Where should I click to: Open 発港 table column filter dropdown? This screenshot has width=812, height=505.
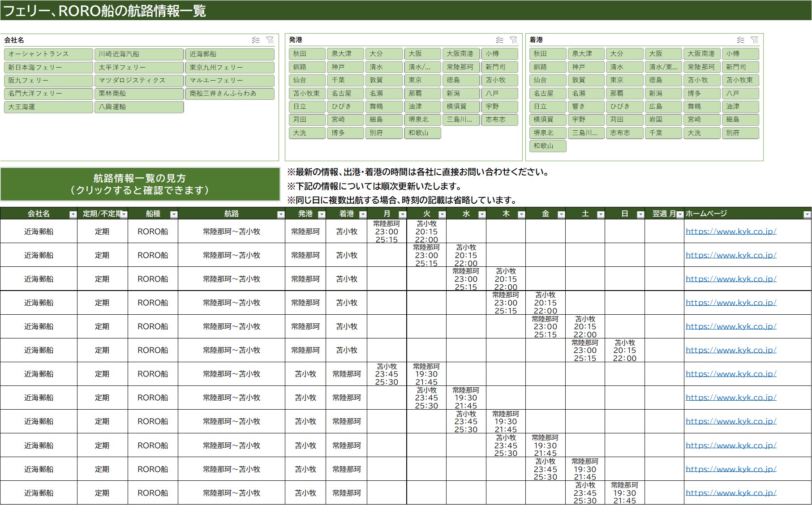click(322, 214)
